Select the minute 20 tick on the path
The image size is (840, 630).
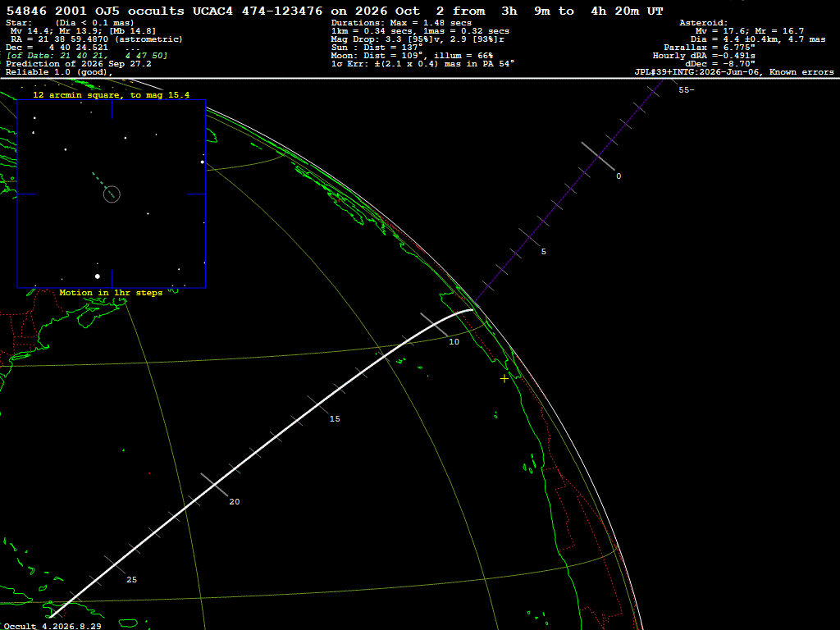click(x=214, y=485)
